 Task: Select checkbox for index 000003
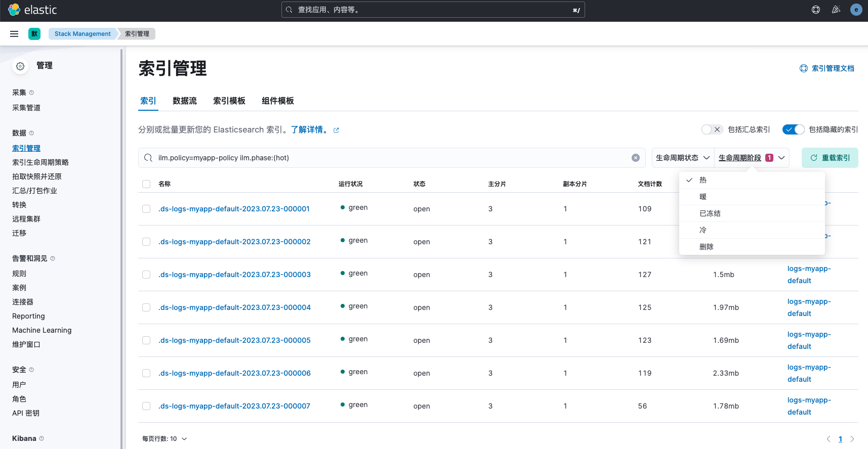146,275
